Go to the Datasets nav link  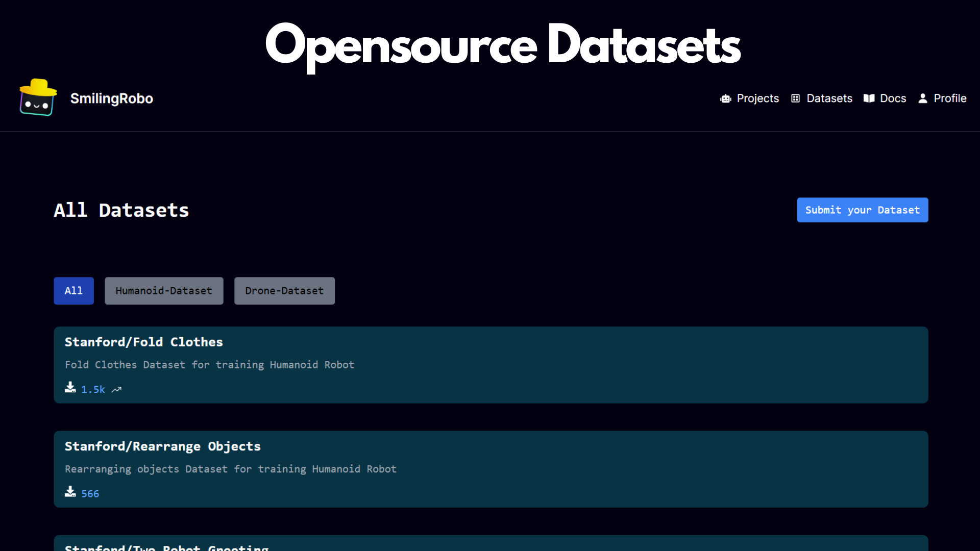pyautogui.click(x=829, y=98)
